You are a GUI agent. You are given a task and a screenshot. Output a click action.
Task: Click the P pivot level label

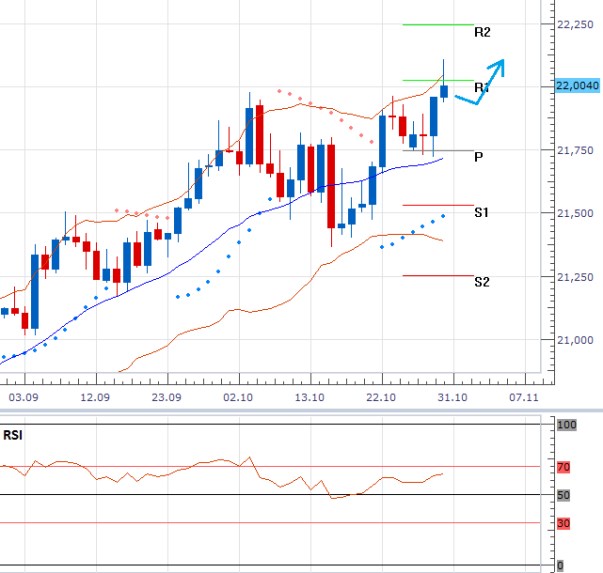click(478, 157)
